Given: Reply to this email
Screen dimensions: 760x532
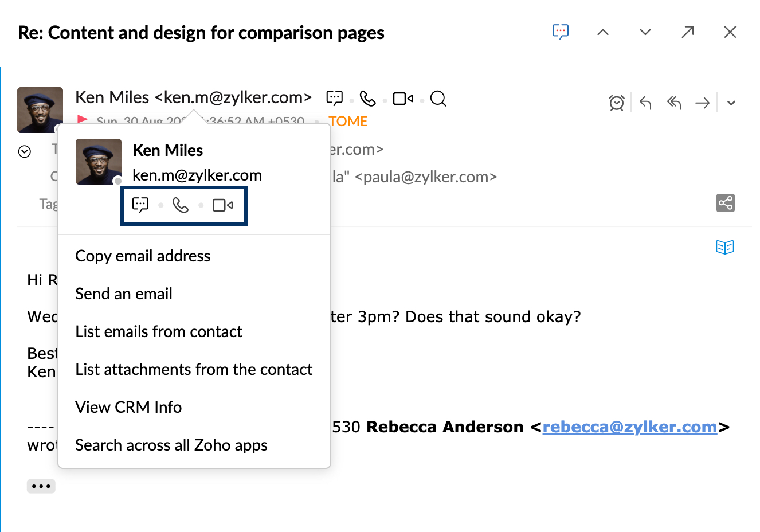Looking at the screenshot, I should tap(644, 103).
